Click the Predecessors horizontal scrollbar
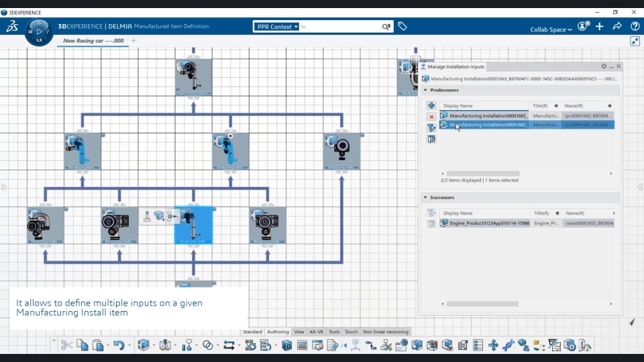 pyautogui.click(x=483, y=174)
